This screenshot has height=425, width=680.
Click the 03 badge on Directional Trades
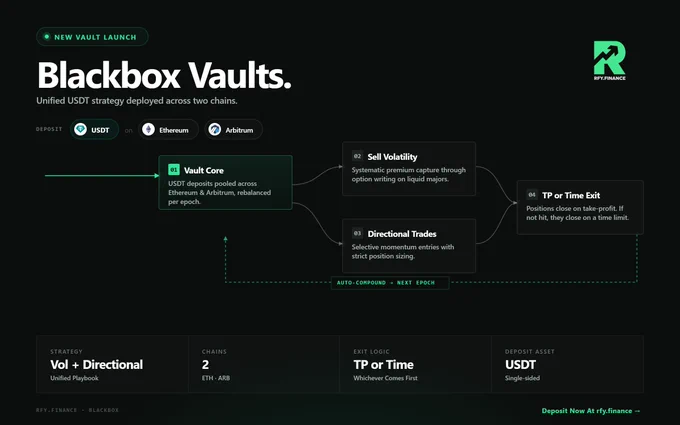[357, 233]
